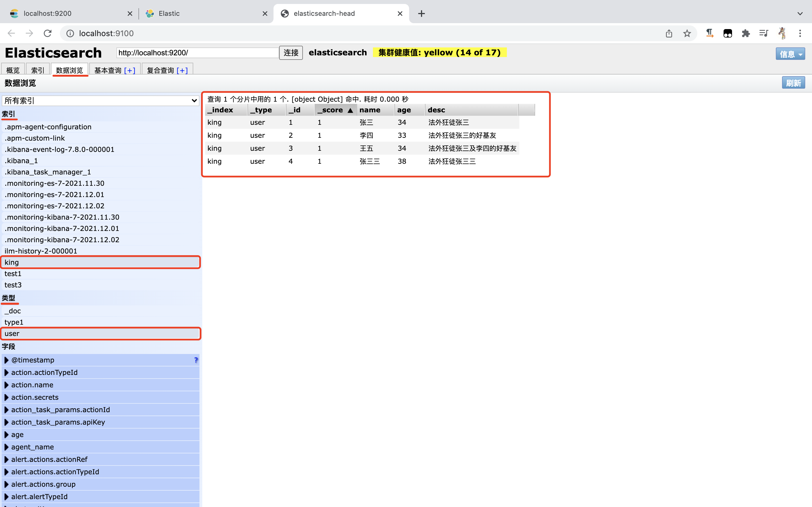Select the .kibana_1 index
The image size is (812, 507).
(x=100, y=161)
